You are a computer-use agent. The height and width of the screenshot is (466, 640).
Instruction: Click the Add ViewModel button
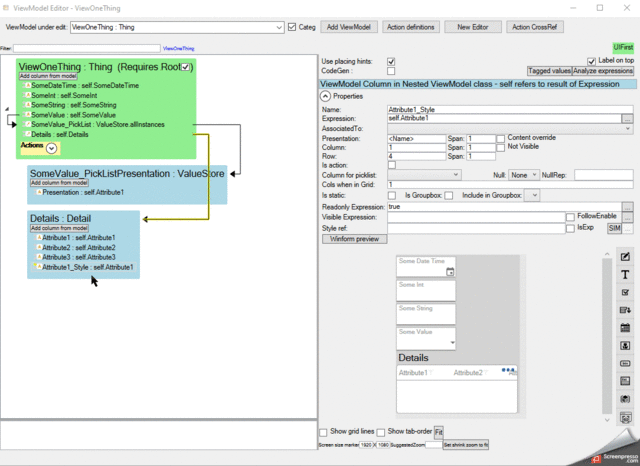[x=349, y=27]
